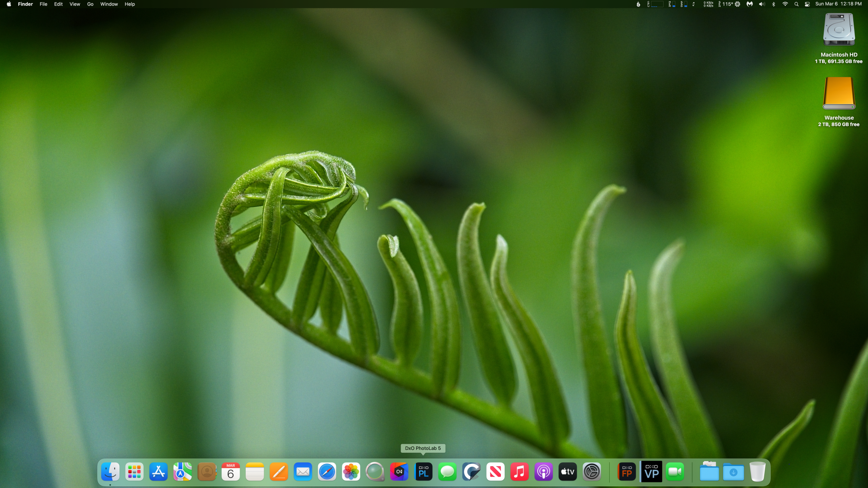Launch DxO FilmPack from the Dock
This screenshot has height=488, width=868.
pyautogui.click(x=627, y=472)
